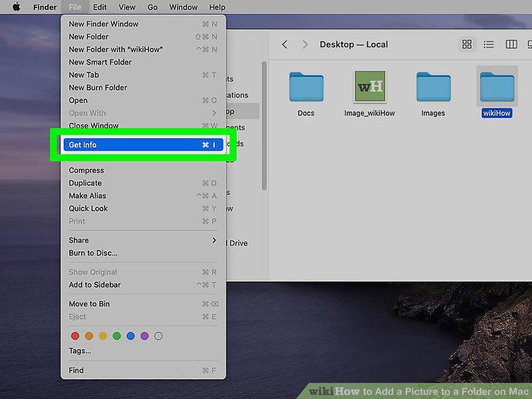532x399 pixels.
Task: Apply the red tag color
Action: click(x=75, y=336)
